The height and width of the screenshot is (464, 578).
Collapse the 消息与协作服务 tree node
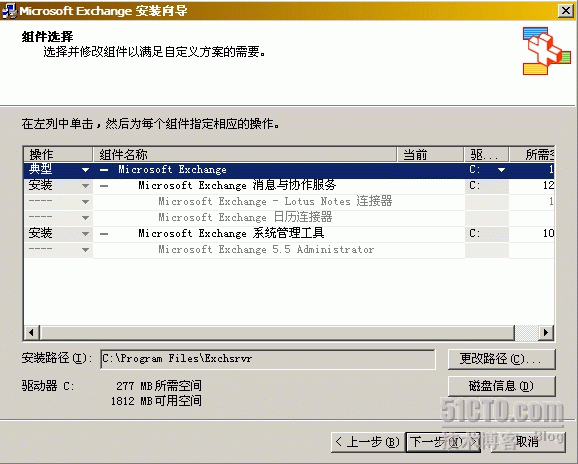pos(104,186)
